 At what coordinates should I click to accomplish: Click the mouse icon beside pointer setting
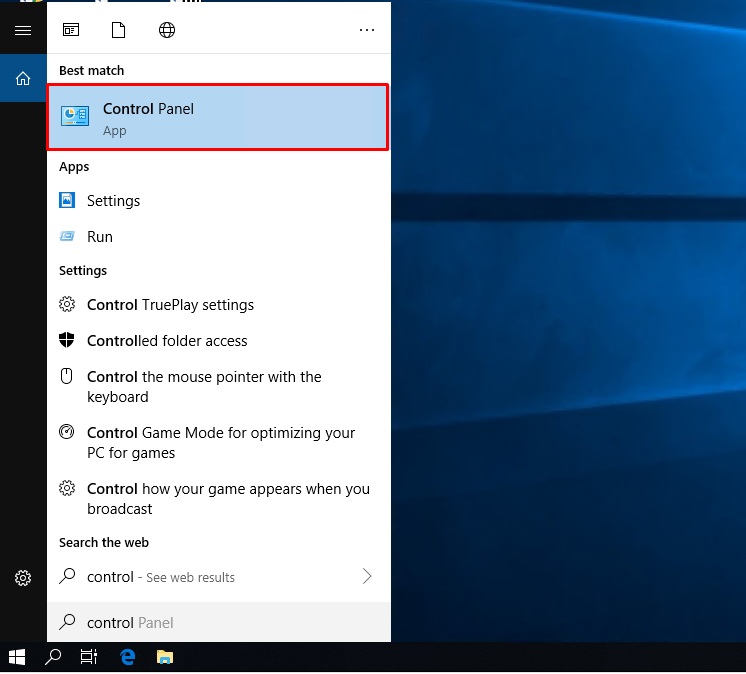tap(67, 376)
